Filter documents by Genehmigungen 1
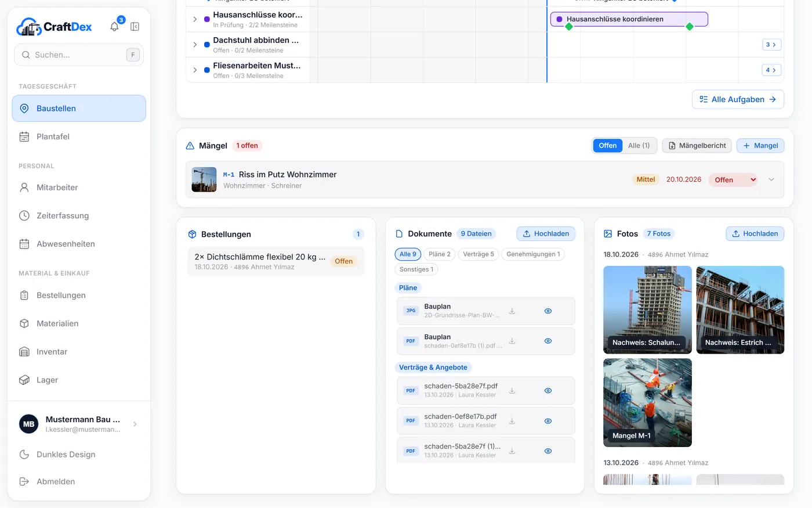The height and width of the screenshot is (508, 812). coord(533,254)
